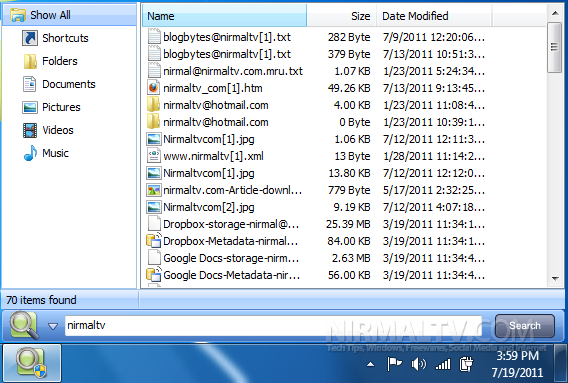Click folder icon of 4.00 KB nirmaltv@hotmail.com
Image resolution: width=568 pixels, height=383 pixels.
pyautogui.click(x=154, y=105)
